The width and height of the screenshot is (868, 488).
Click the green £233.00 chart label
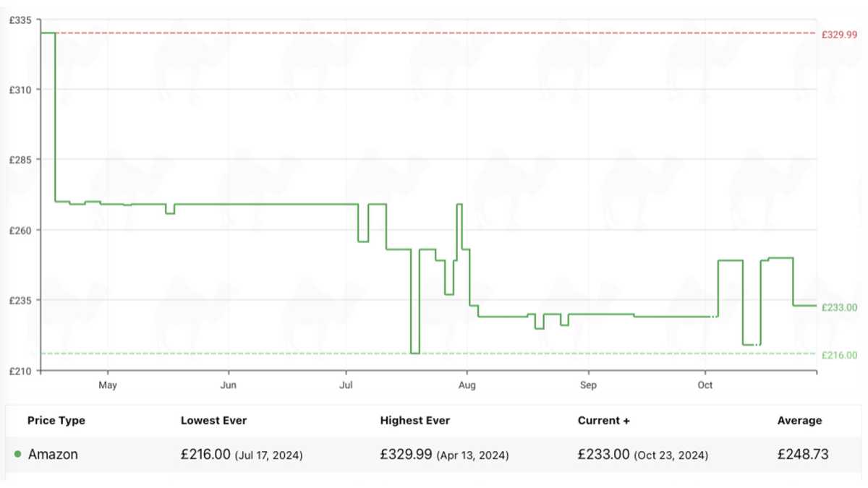[x=840, y=307]
